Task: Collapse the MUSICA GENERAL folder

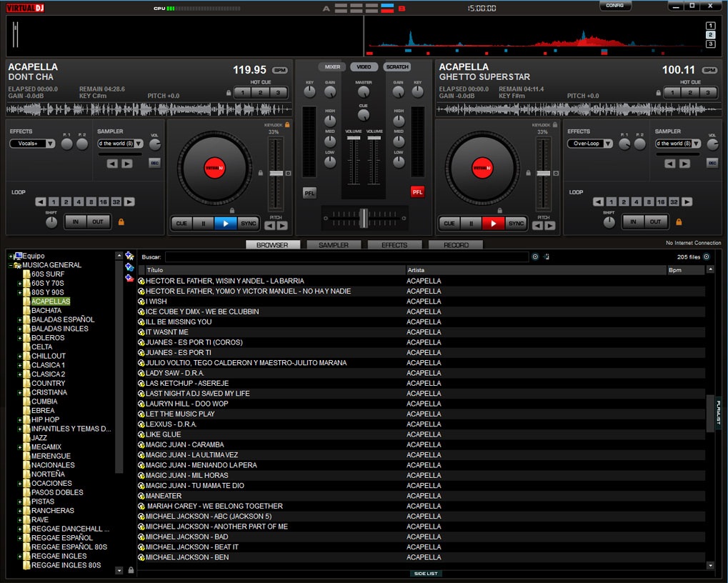Action: (x=10, y=265)
